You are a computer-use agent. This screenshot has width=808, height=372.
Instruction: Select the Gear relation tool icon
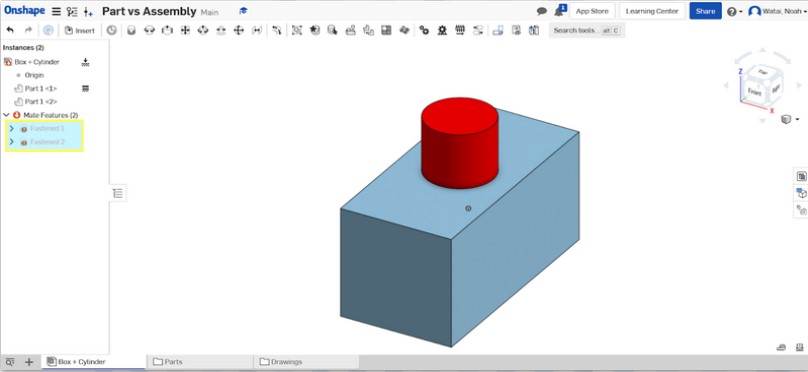pyautogui.click(x=424, y=30)
